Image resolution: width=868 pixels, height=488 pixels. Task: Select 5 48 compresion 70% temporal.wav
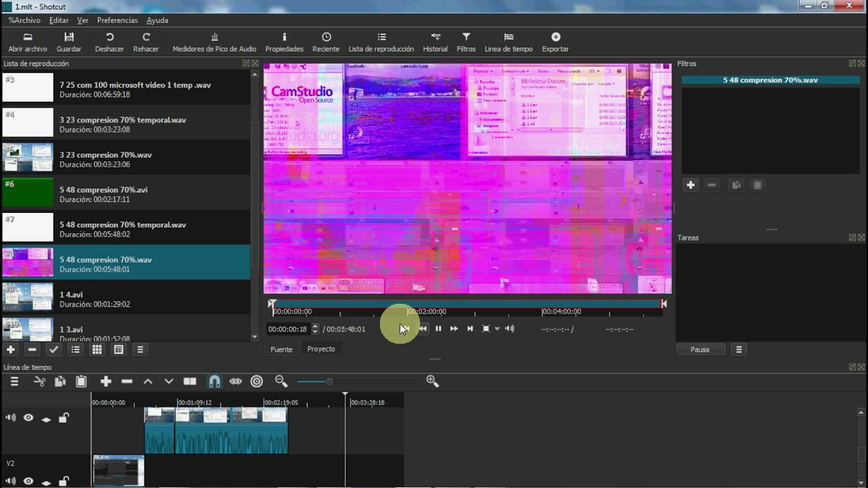coord(126,228)
